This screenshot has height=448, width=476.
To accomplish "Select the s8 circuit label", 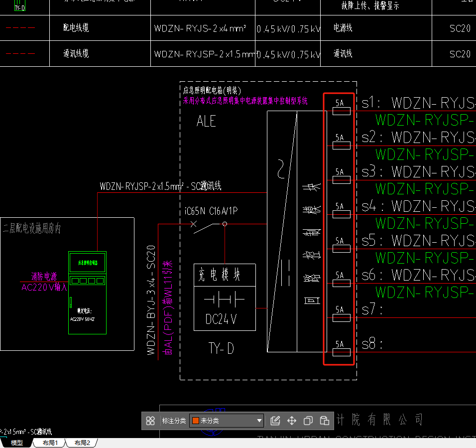I will (371, 344).
